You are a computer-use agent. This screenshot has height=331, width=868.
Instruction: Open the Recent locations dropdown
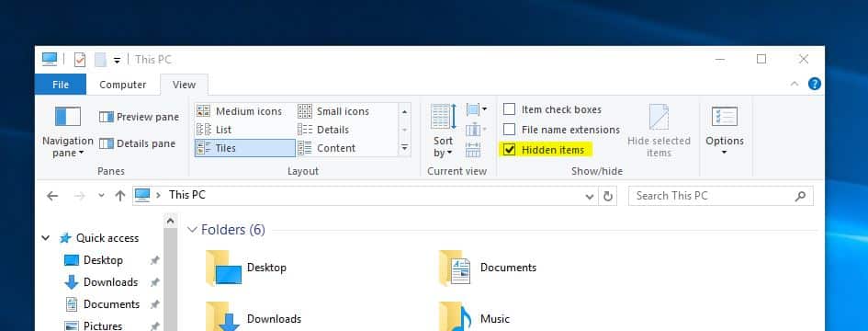point(101,196)
